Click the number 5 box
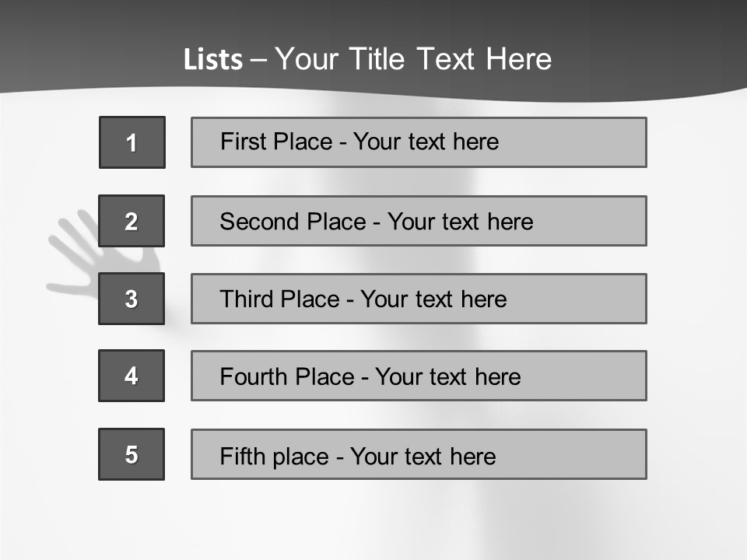 [132, 454]
